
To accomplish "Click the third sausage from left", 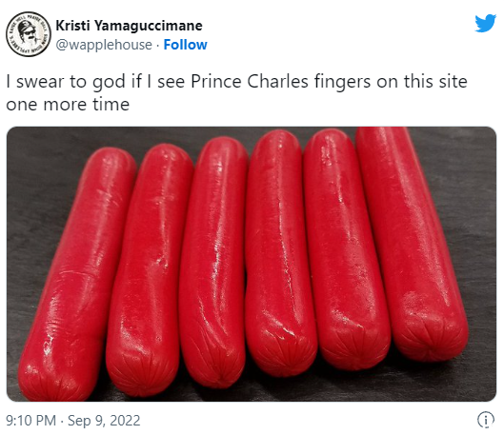I will pyautogui.click(x=212, y=260).
